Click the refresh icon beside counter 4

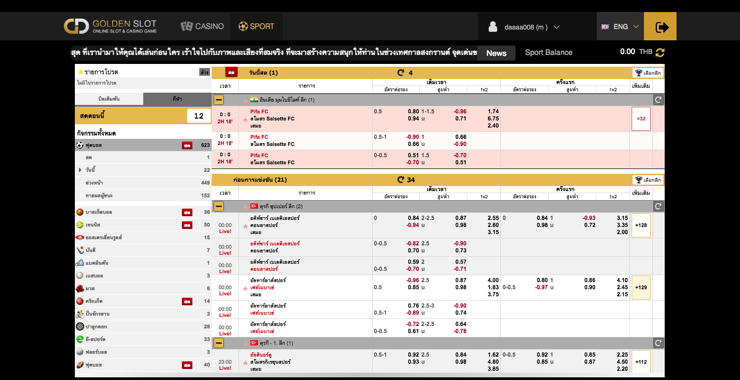(401, 73)
